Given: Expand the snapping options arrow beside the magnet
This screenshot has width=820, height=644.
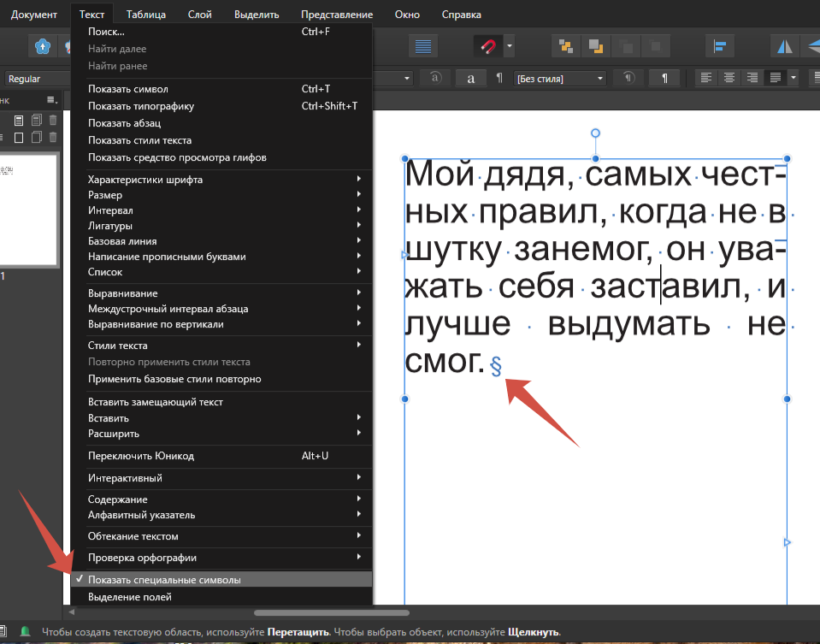Looking at the screenshot, I should [x=509, y=46].
